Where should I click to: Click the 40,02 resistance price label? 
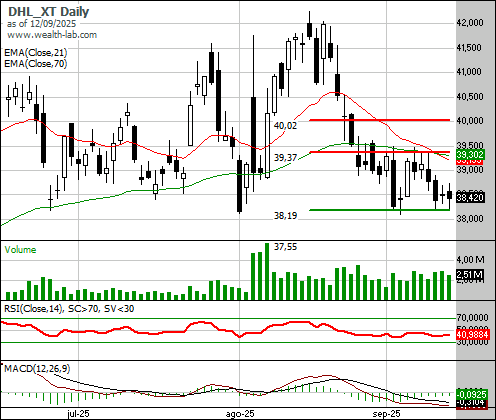285,126
